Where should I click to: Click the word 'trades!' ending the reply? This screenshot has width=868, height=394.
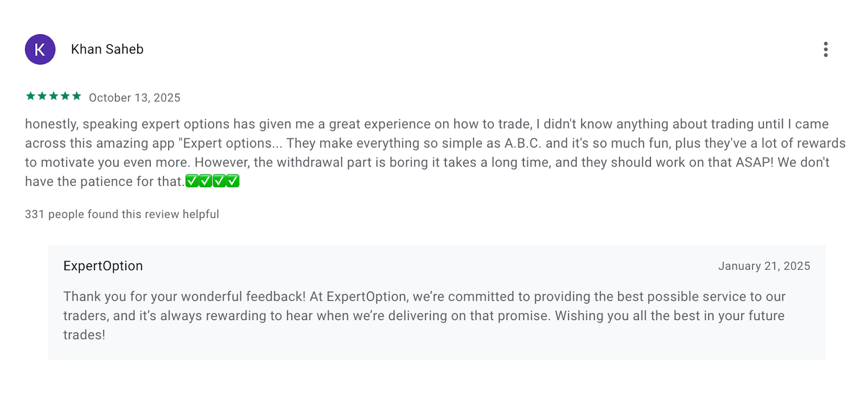click(84, 335)
